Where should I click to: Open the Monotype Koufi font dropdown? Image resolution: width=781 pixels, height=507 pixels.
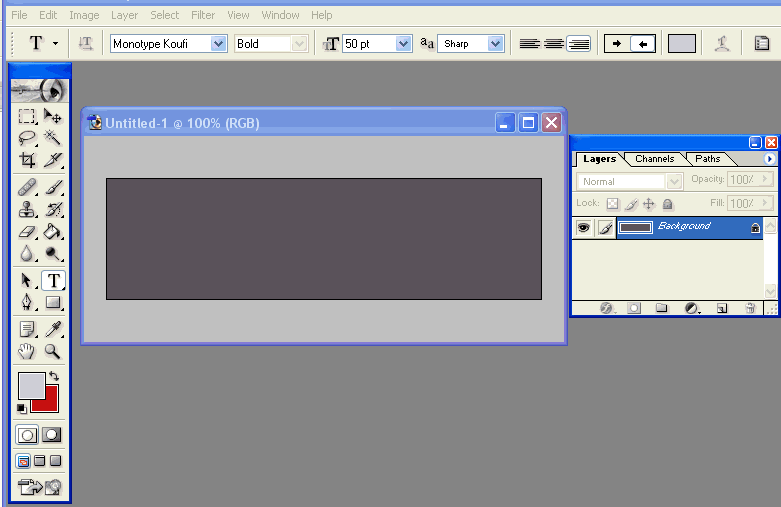tap(218, 44)
